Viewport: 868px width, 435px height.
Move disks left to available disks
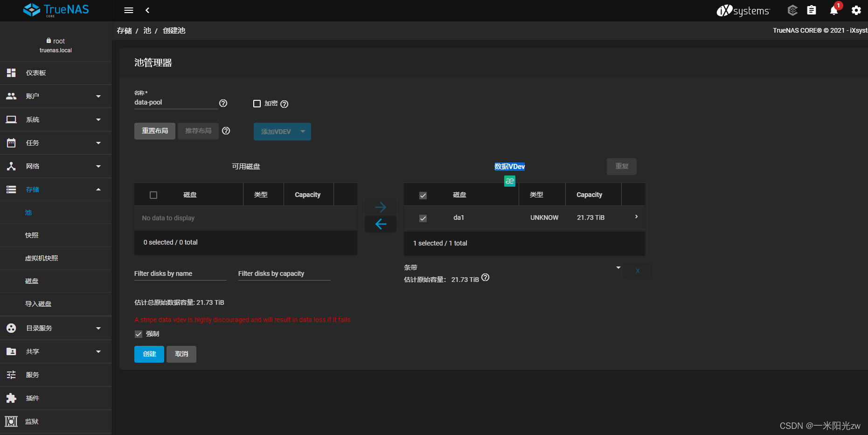(381, 224)
